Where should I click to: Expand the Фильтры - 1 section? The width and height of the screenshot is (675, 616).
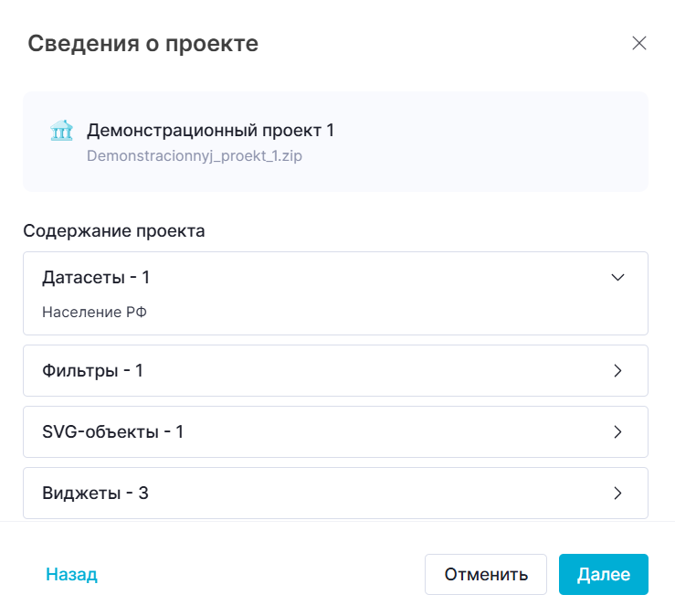pos(93,371)
